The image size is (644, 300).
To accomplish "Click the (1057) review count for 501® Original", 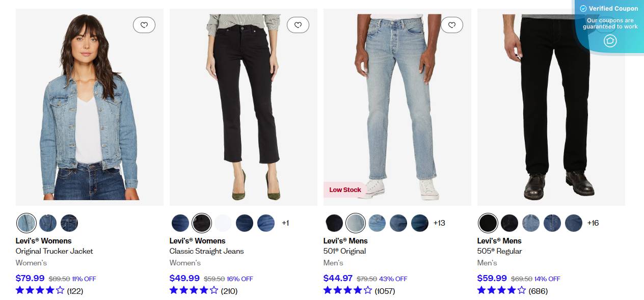I will (385, 291).
